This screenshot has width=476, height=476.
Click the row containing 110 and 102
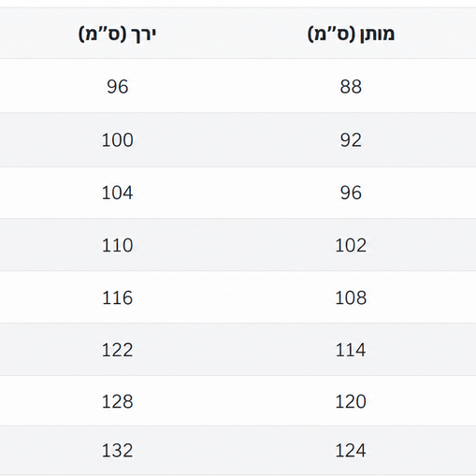(238, 245)
